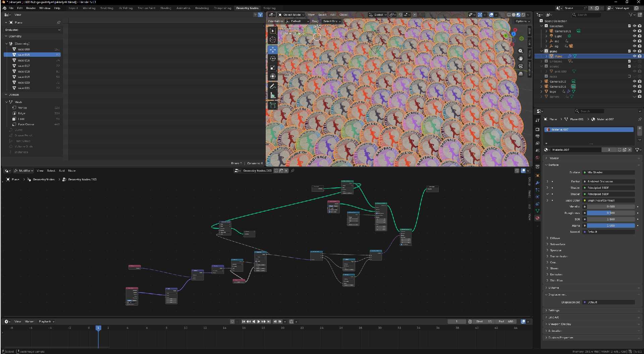
Task: Adjust the Roughness slider
Action: coord(611,213)
